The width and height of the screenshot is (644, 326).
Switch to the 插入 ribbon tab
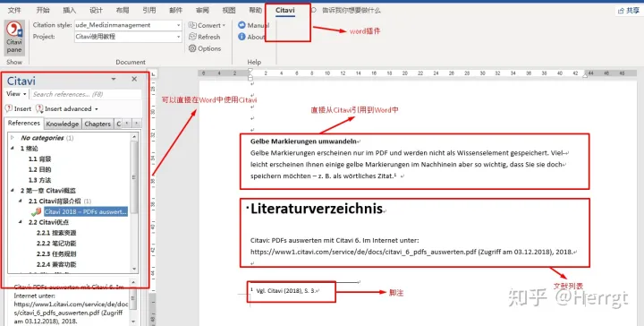70,10
